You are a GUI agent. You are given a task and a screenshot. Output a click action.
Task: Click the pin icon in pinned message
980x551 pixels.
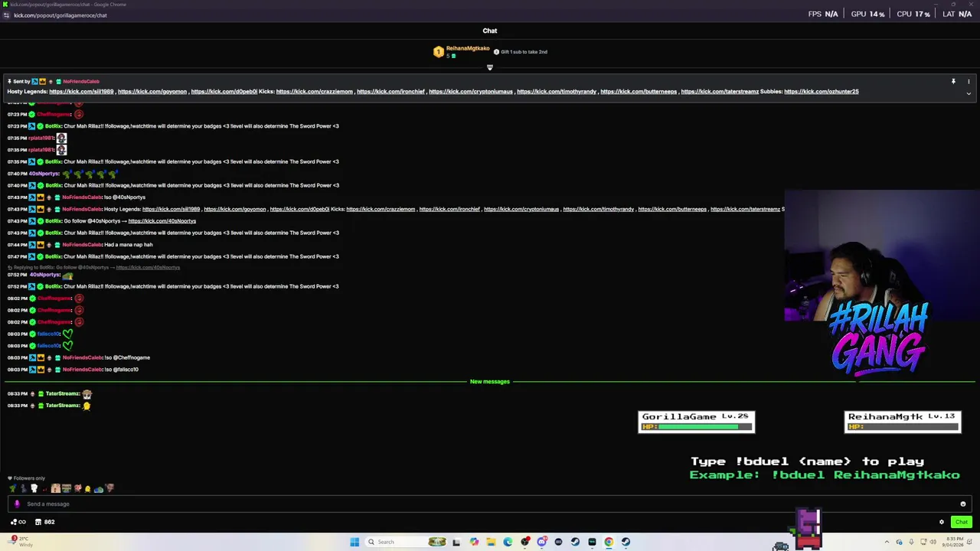click(x=953, y=81)
